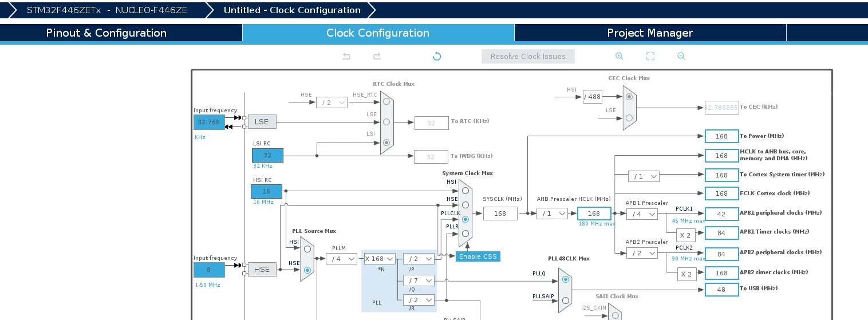This screenshot has width=868, height=320.
Task: Click the X 2 APB1 timer multiplier box
Action: click(686, 235)
